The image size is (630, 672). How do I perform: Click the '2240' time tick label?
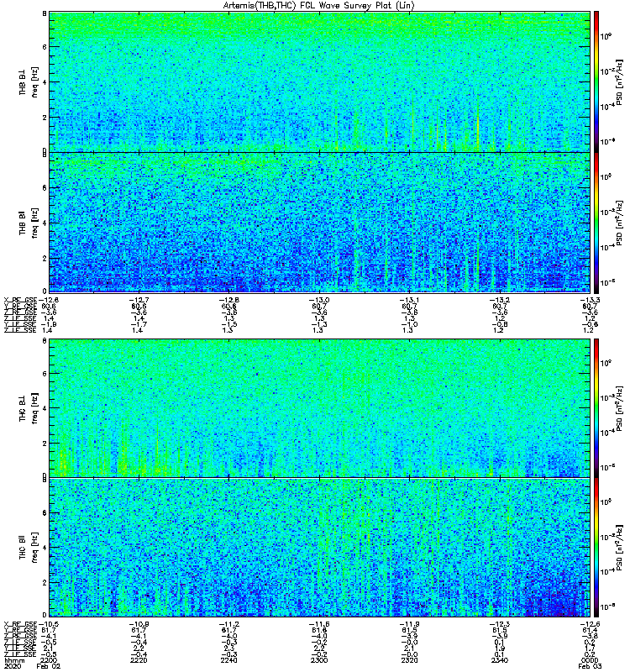pyautogui.click(x=228, y=660)
